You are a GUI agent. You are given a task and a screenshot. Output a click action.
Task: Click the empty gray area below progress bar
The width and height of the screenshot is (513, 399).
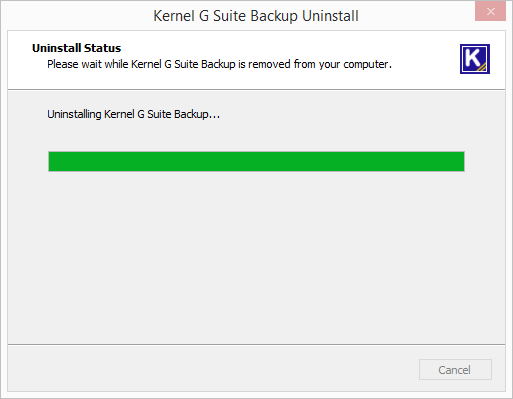256,257
